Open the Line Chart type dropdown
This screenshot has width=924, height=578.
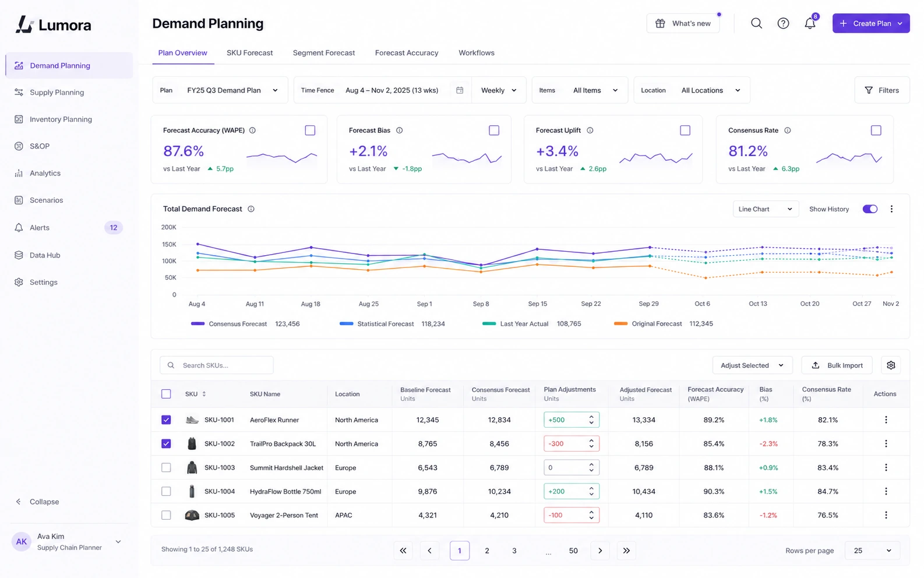point(766,209)
